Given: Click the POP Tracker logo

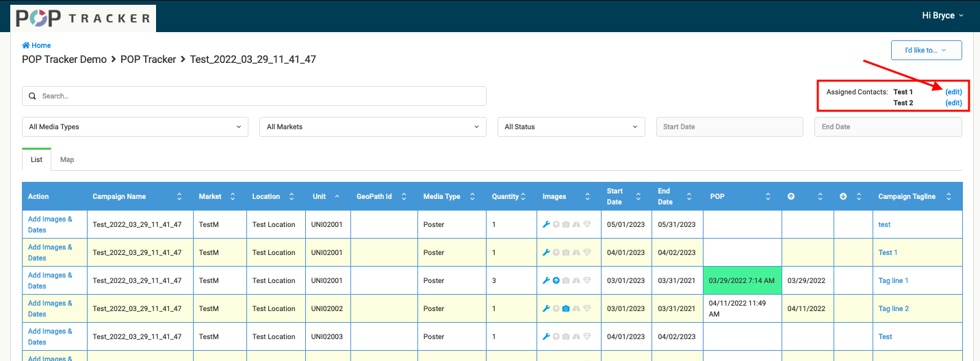Looking at the screenshot, I should coord(83,18).
